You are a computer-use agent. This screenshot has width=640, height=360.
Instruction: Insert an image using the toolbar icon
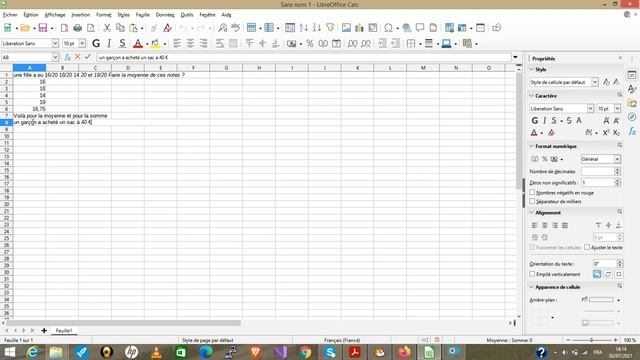[346, 28]
